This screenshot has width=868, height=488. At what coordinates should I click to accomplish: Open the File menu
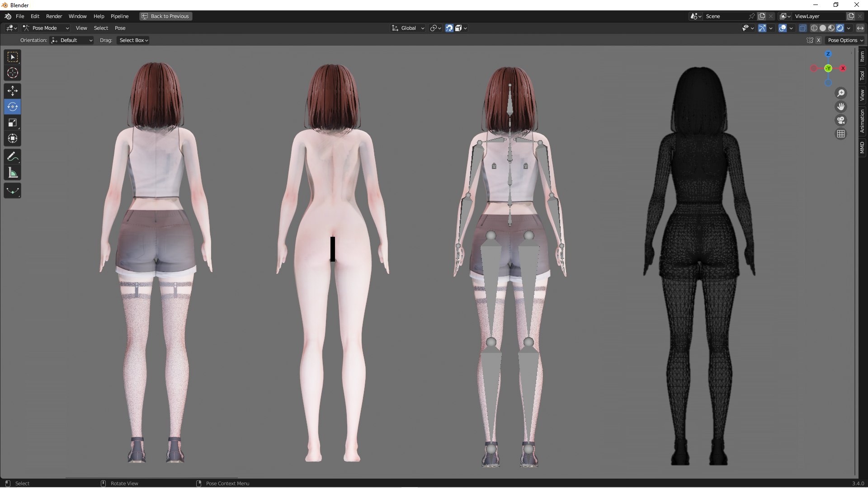[20, 16]
